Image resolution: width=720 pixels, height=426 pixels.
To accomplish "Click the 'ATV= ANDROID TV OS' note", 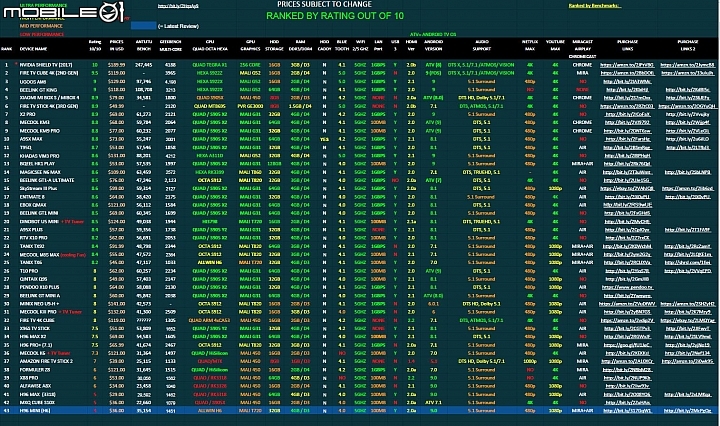I will pyautogui.click(x=433, y=34).
